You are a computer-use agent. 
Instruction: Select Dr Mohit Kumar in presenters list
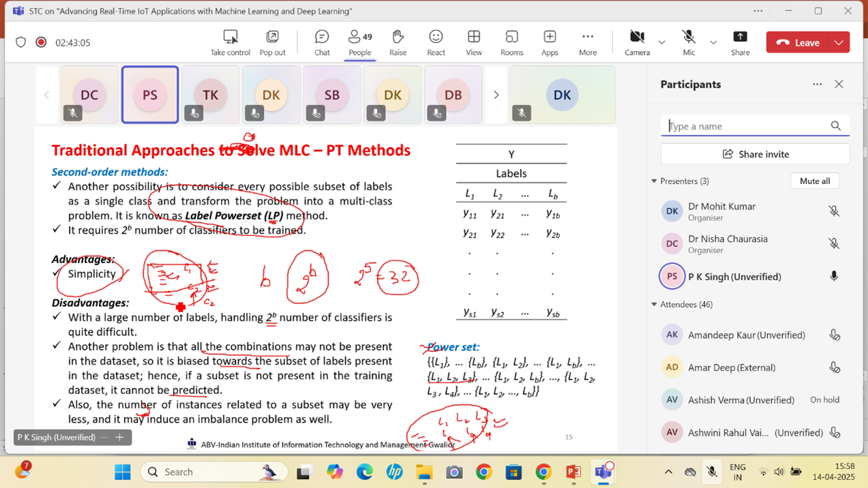point(755,211)
